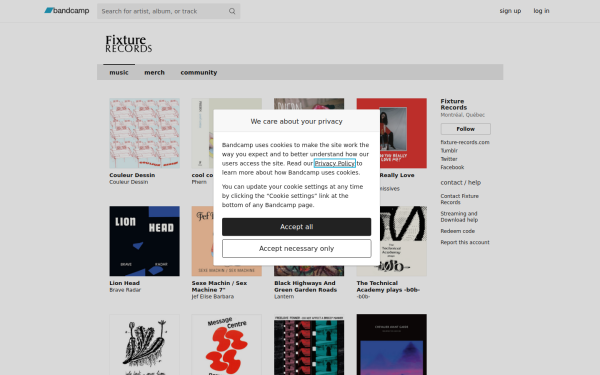Click The Technical Academy plays -b0b- title
Screen dimensions: 600x375
point(388,286)
